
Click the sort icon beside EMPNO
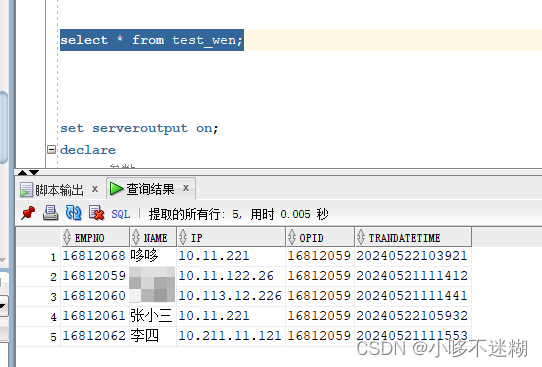tap(67, 237)
